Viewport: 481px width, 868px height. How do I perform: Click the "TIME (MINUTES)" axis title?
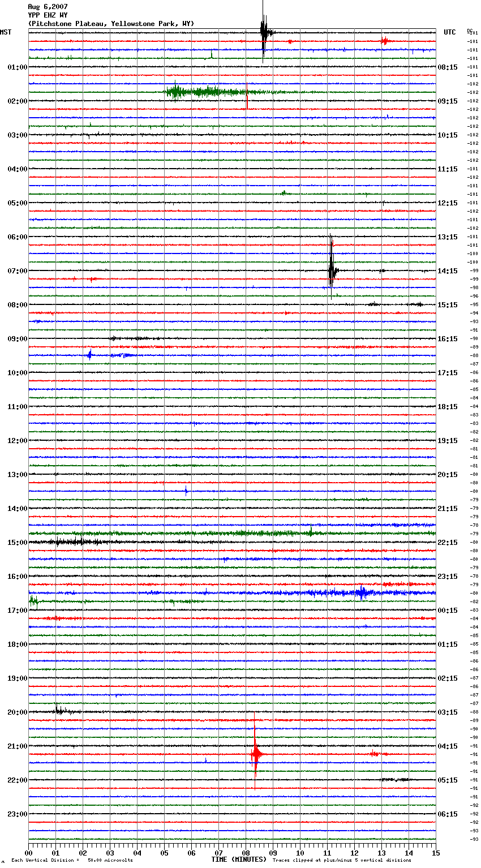coord(239,860)
